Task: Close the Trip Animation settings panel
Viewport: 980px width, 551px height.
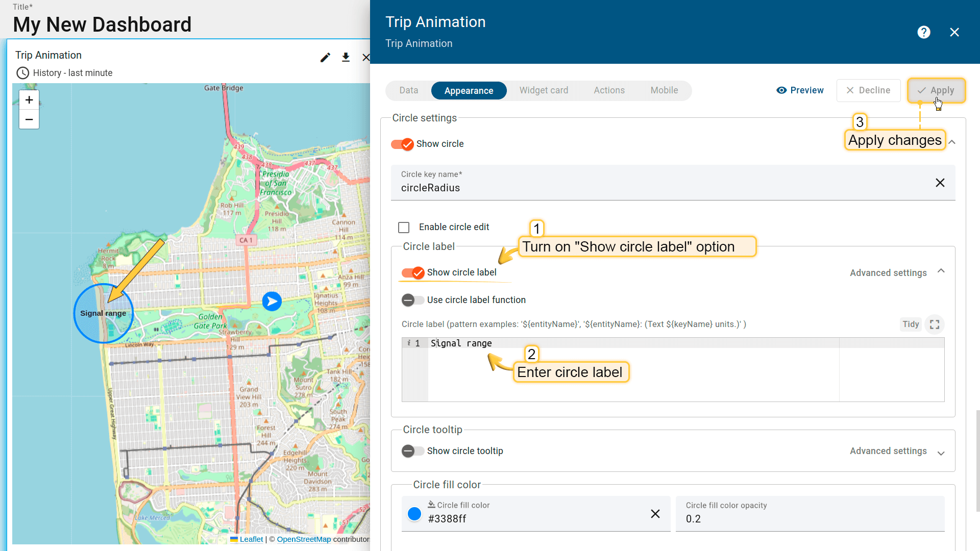Action: 954,32
